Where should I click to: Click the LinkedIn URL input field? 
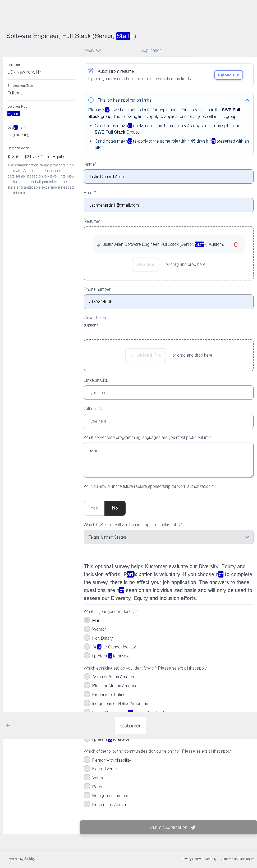click(x=168, y=393)
